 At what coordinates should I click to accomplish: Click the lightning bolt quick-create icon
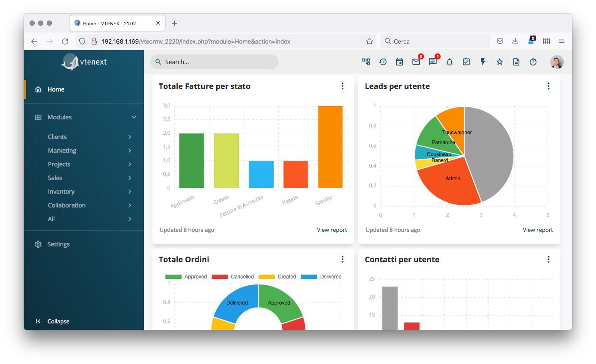[483, 62]
